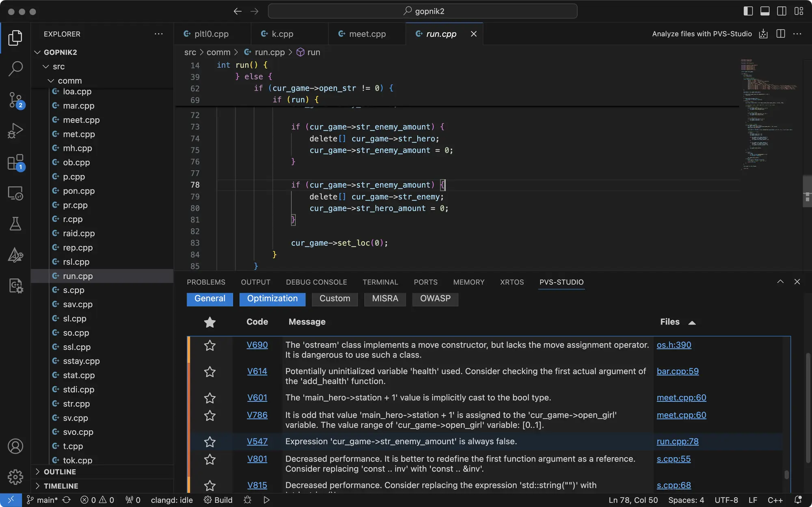This screenshot has width=812, height=507.
Task: Click the remote window indicator in status bar
Action: click(x=11, y=500)
